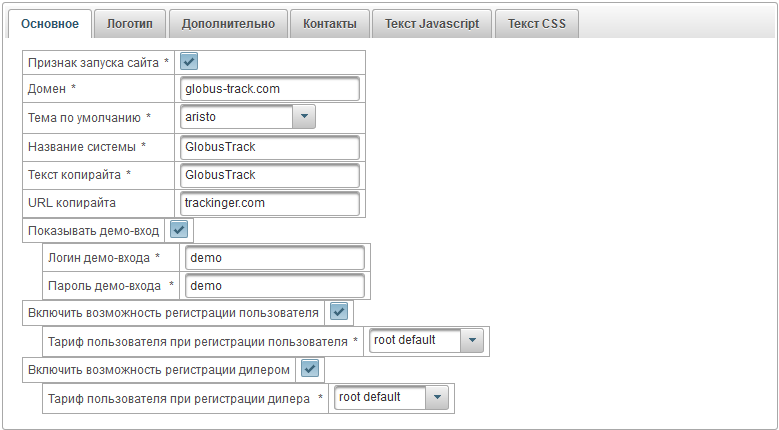This screenshot has width=779, height=430.
Task: Disable user registration checkbox
Action: pyautogui.click(x=338, y=312)
